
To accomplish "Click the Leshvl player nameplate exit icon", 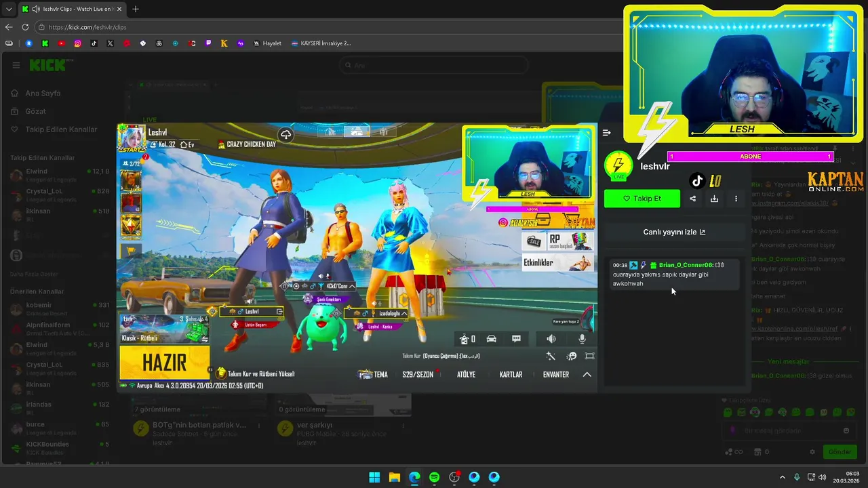I will pos(279,312).
